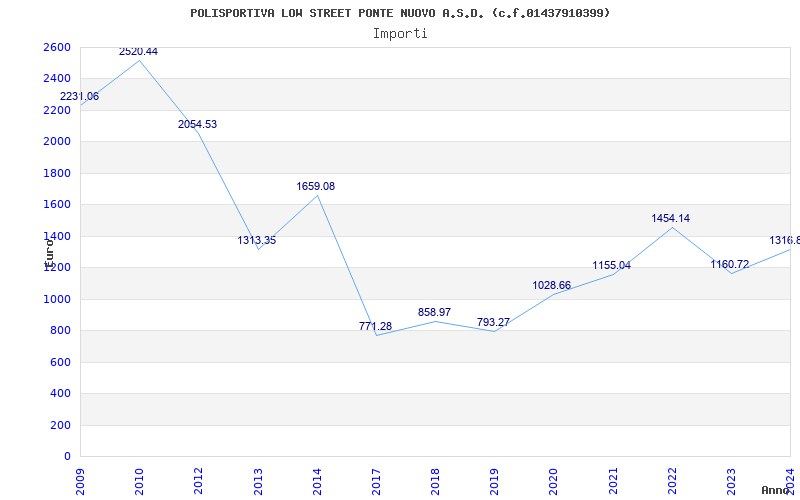
Task: Click x-axis year 2012
Action: 198,481
